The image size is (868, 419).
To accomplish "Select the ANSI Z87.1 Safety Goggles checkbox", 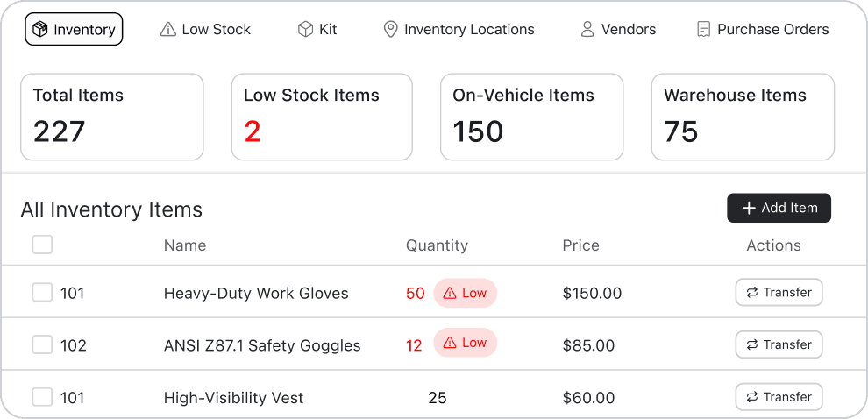I will pos(42,345).
